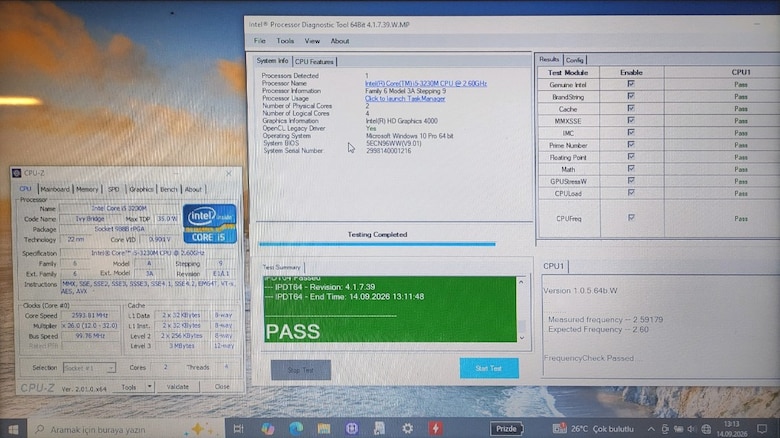Click the Testing Completed progress bar
780x438 pixels.
click(377, 244)
